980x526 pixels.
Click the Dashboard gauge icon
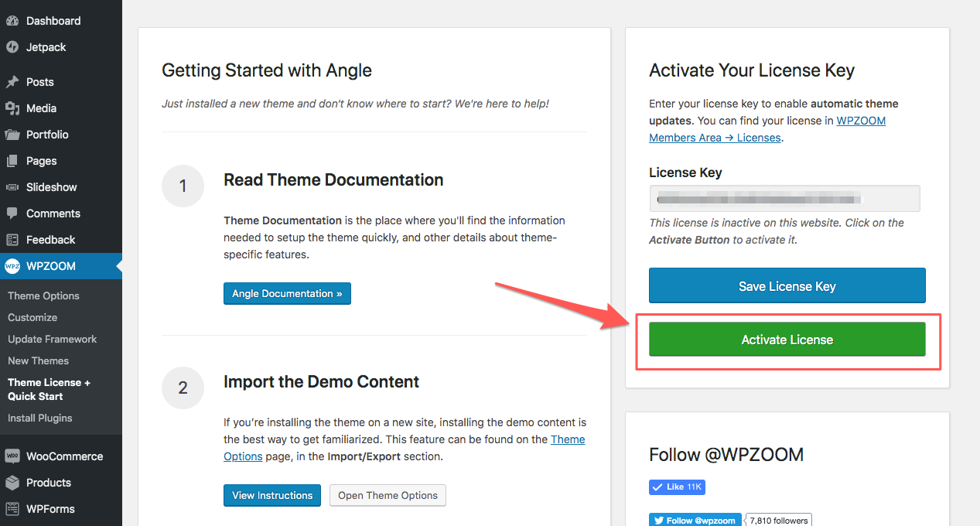12,21
